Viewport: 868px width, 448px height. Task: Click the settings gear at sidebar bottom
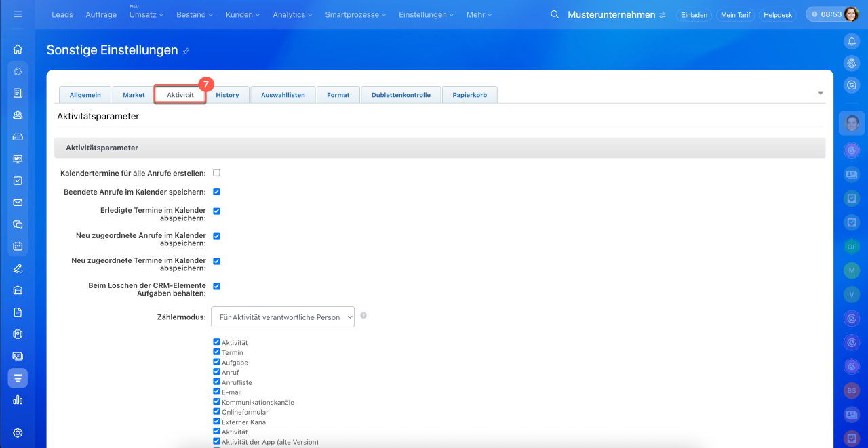point(18,433)
